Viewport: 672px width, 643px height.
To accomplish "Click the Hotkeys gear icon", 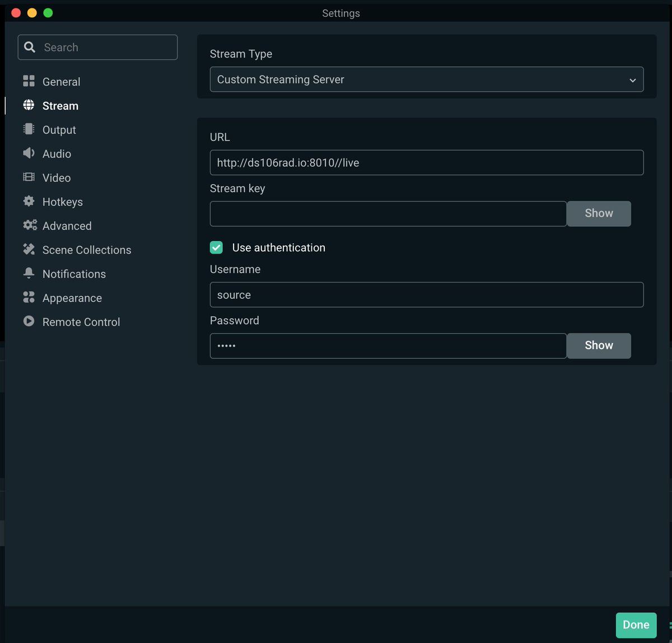I will [x=29, y=201].
